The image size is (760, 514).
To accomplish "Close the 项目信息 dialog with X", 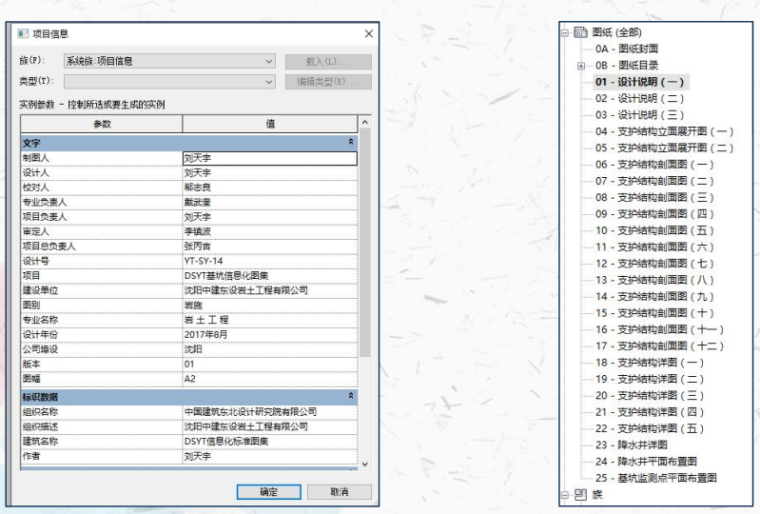I will [x=367, y=34].
